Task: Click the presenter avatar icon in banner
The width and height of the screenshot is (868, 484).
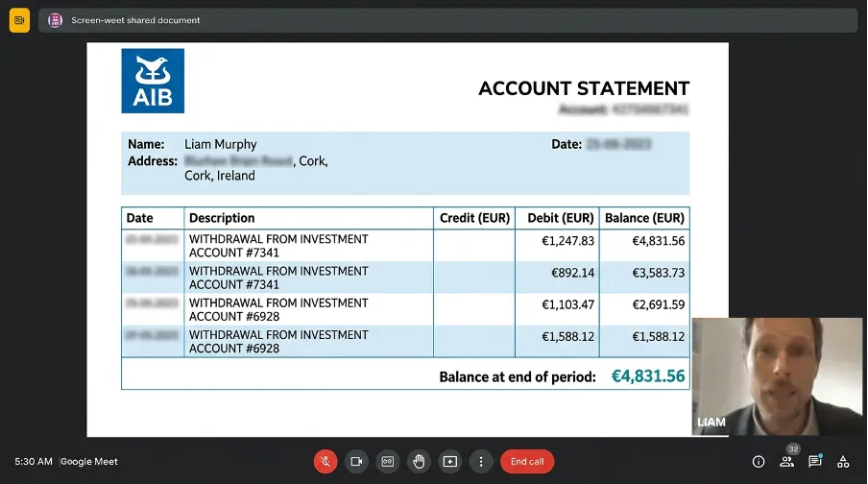Action: (x=55, y=20)
